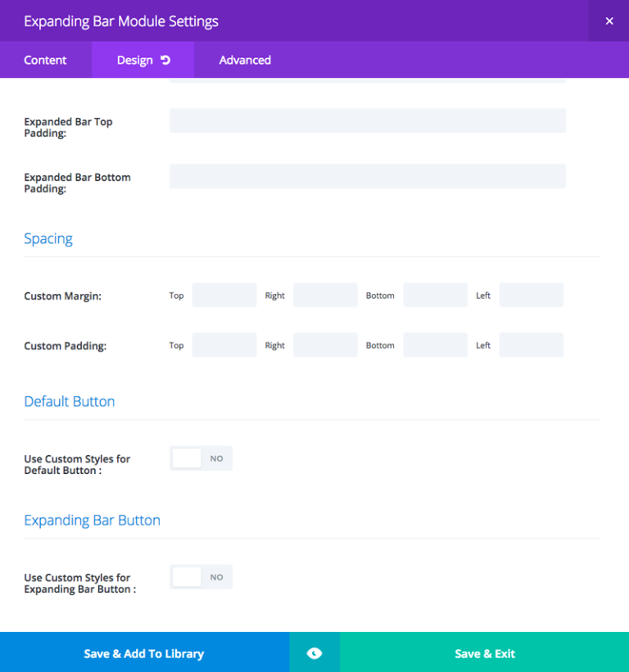Toggle Use Custom Styles for Default Button
The image size is (629, 672).
[201, 458]
